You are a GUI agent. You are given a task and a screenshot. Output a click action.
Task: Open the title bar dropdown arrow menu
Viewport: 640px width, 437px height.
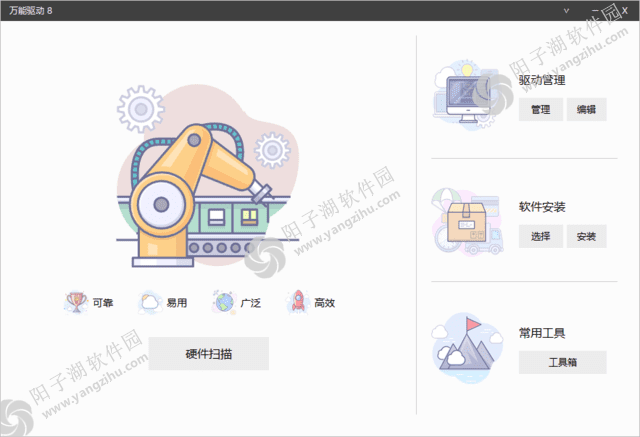click(x=566, y=11)
